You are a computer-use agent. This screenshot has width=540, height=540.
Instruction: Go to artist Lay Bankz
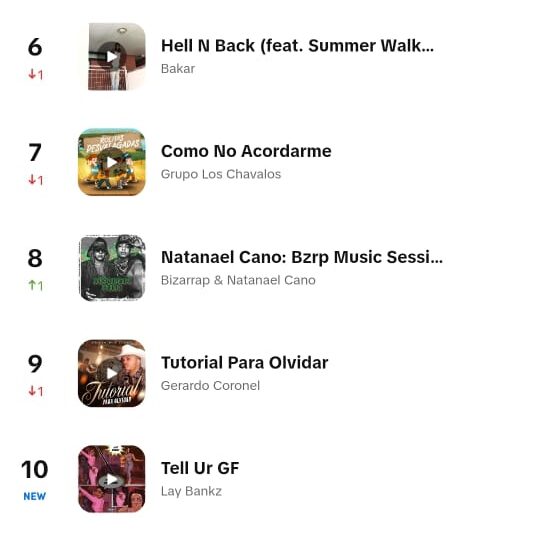click(x=191, y=491)
